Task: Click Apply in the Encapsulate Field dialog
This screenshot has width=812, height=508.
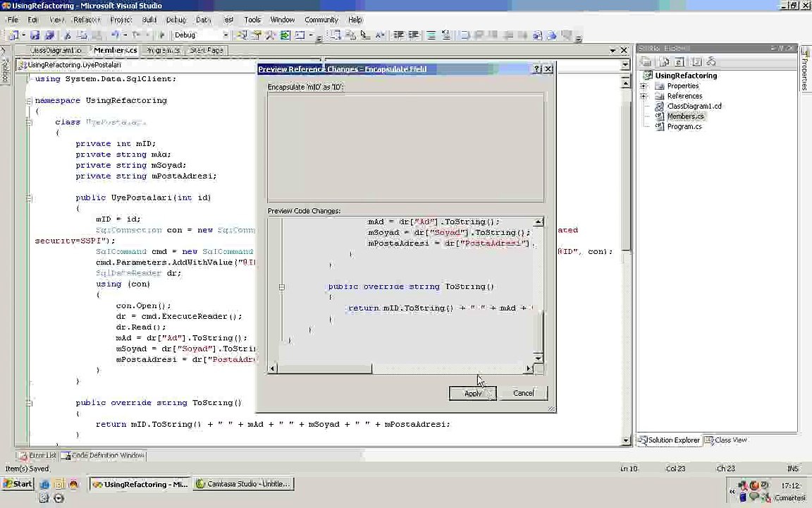Action: [x=472, y=394]
